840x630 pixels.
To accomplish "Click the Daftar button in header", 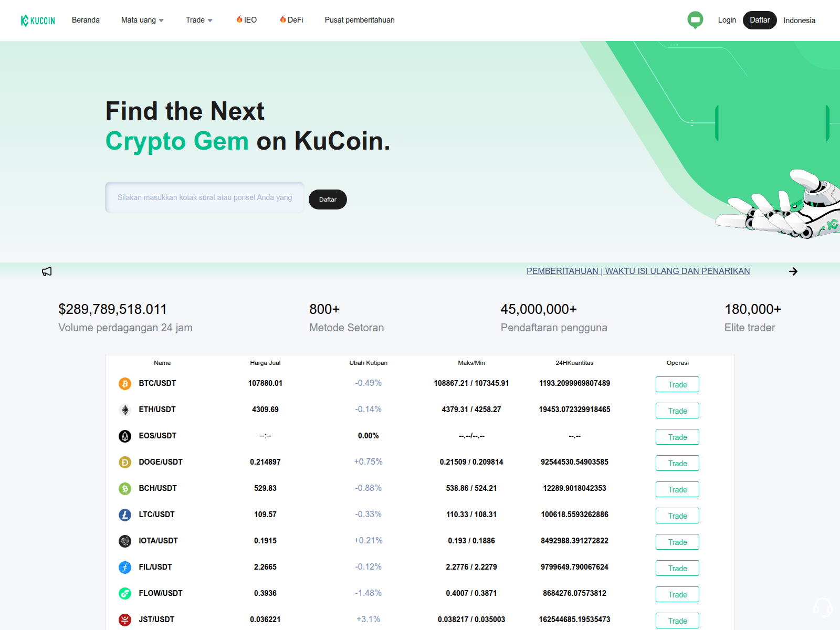I will click(x=760, y=20).
